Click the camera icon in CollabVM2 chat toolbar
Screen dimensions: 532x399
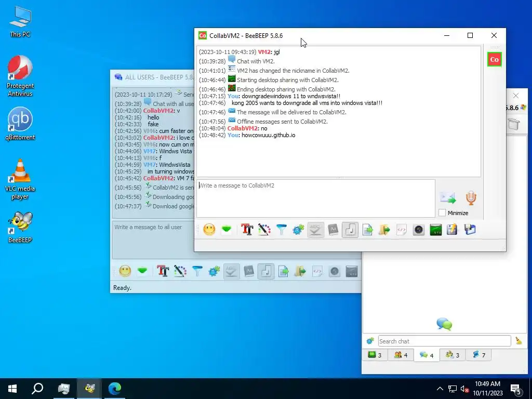pyautogui.click(x=419, y=230)
